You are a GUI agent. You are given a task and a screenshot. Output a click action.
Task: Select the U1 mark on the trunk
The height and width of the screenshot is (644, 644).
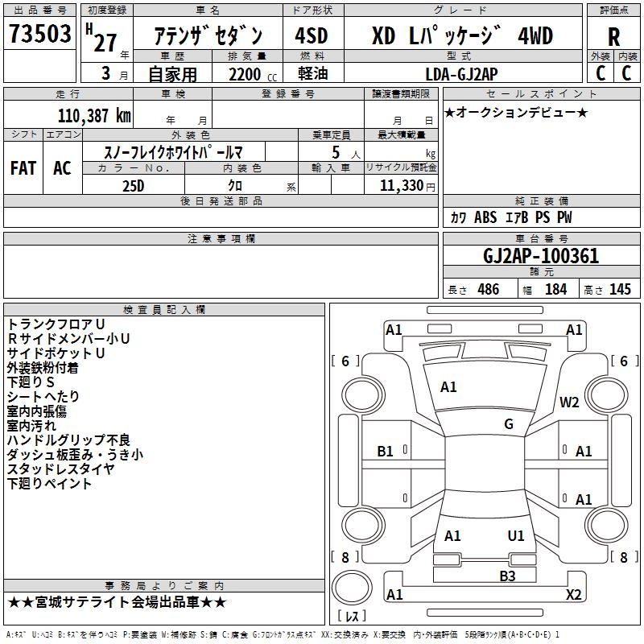pyautogui.click(x=516, y=535)
